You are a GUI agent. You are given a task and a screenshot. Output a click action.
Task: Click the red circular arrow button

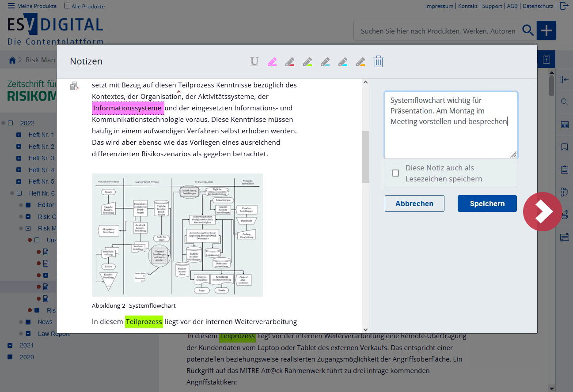tap(543, 212)
